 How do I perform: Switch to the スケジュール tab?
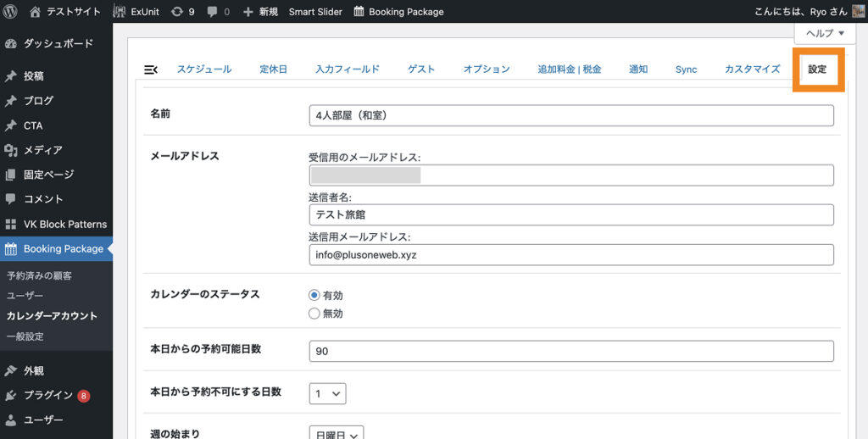(203, 69)
